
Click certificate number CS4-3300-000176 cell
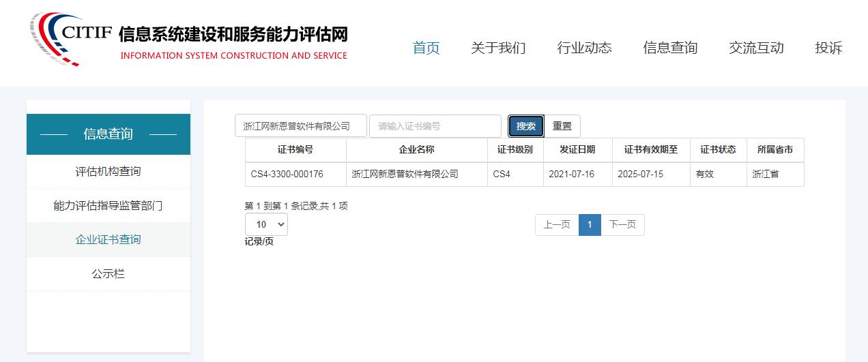(x=287, y=174)
